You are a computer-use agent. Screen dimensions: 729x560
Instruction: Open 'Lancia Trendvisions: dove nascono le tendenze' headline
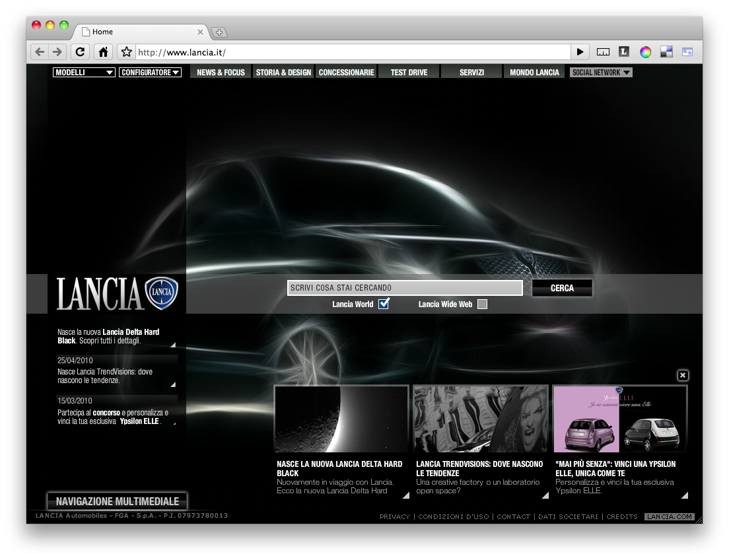pos(479,468)
